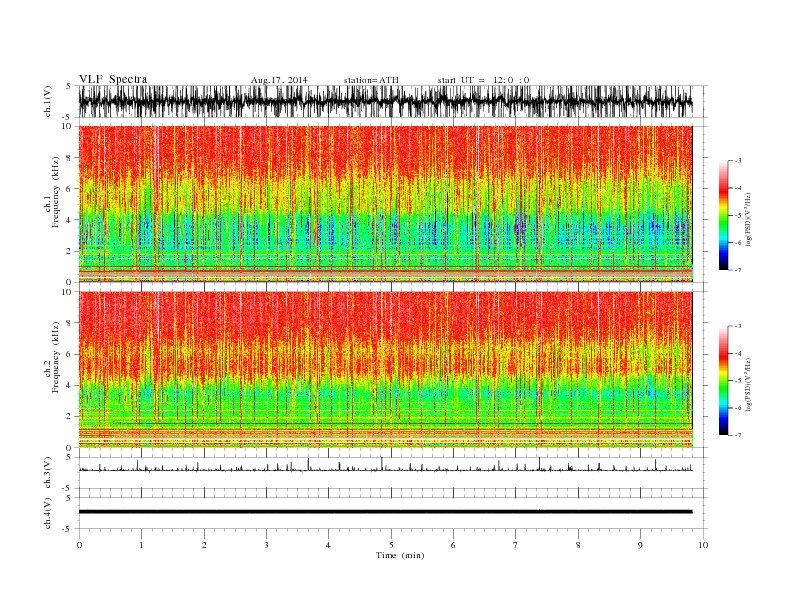Click the date text "Aug.17, 2014"
792x612 pixels.
[279, 80]
